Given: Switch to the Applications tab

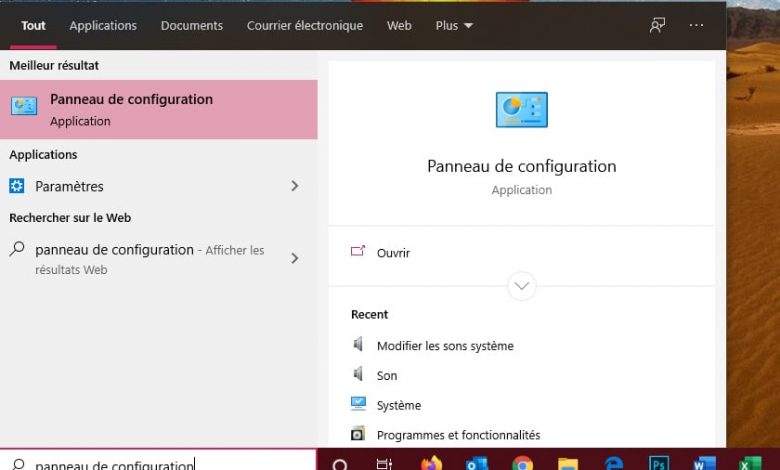Looking at the screenshot, I should (x=103, y=25).
